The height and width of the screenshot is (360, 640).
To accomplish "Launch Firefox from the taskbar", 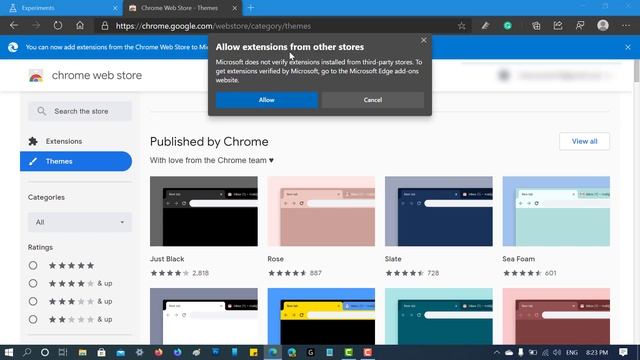I will (159, 352).
